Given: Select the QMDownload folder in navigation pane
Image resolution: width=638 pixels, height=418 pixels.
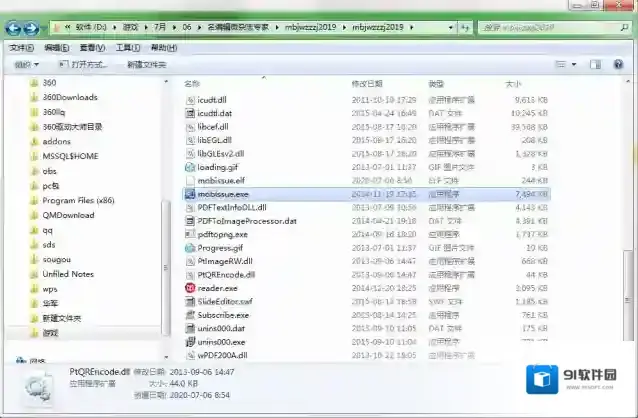Looking at the screenshot, I should (x=68, y=214).
